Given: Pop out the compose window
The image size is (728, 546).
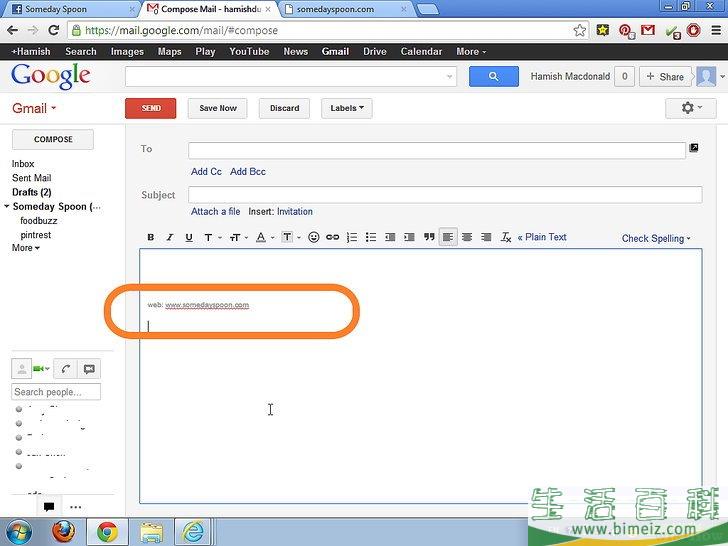Looking at the screenshot, I should 694,148.
